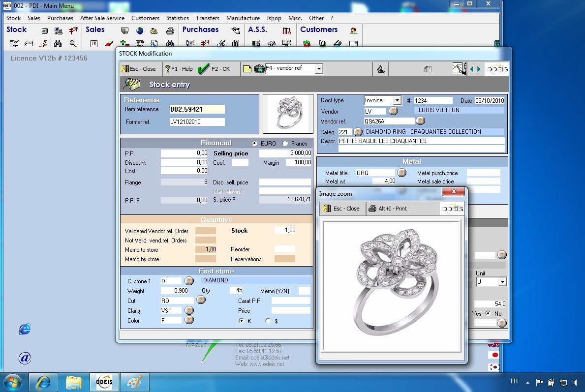Click the camera icon in Stock Modification toolbar
The image size is (585, 392).
tap(259, 69)
